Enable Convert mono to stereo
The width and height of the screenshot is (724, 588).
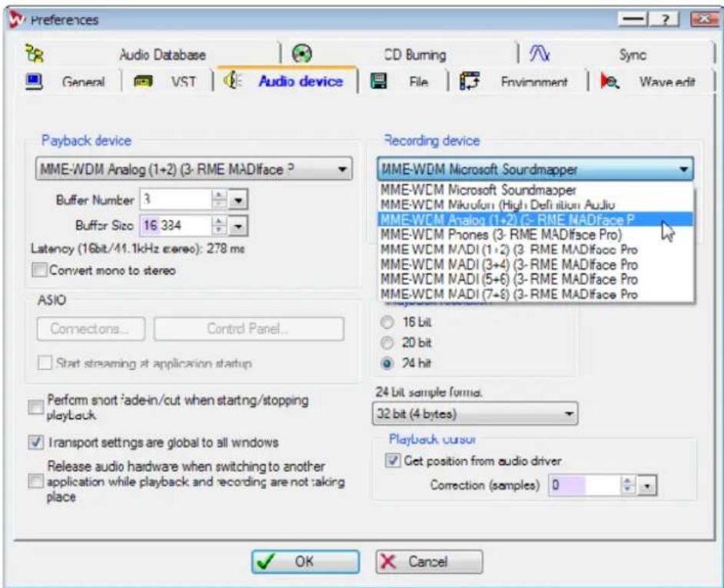(x=40, y=270)
